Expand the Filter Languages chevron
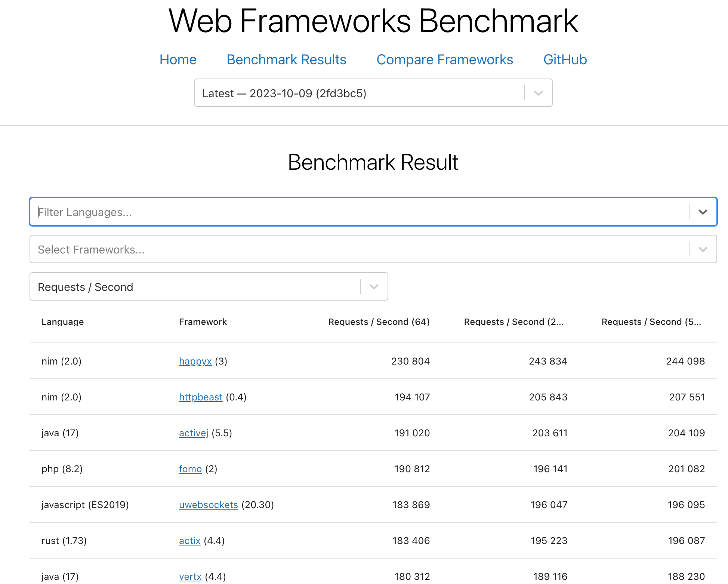The height and width of the screenshot is (584, 728). coord(703,212)
